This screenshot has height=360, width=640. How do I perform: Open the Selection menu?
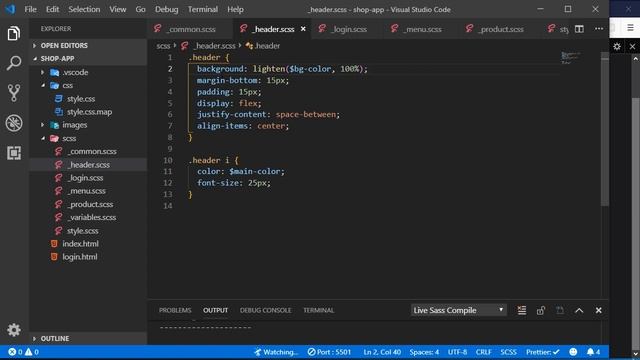tap(84, 9)
